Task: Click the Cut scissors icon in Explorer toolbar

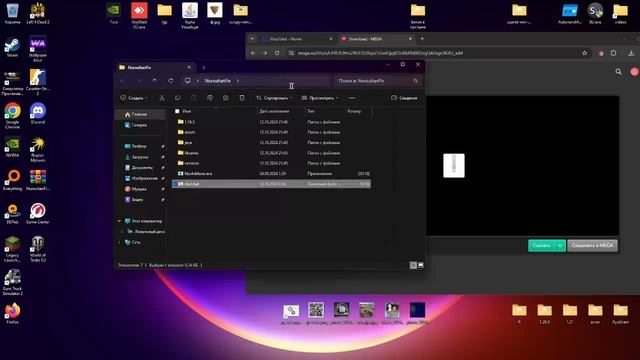Action: tap(162, 98)
